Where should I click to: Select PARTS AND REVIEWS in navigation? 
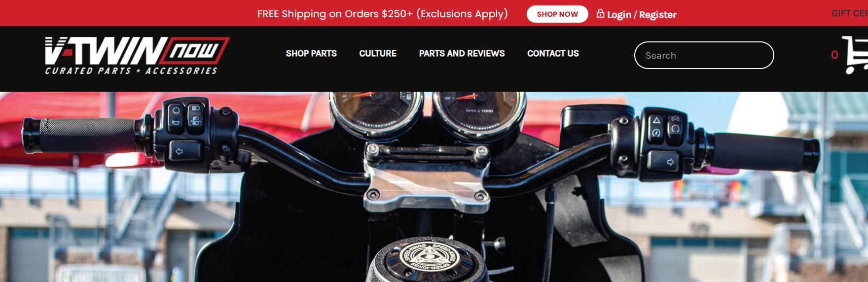click(462, 53)
